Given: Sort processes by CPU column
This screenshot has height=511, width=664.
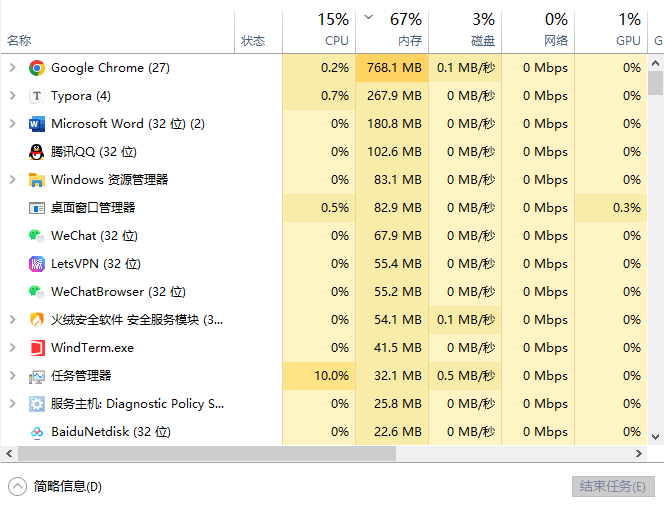Looking at the screenshot, I should coord(319,32).
